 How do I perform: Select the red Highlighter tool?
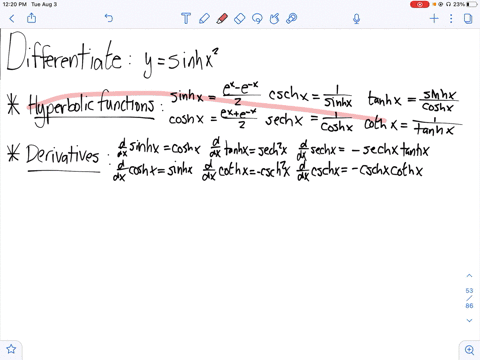[x=222, y=18]
